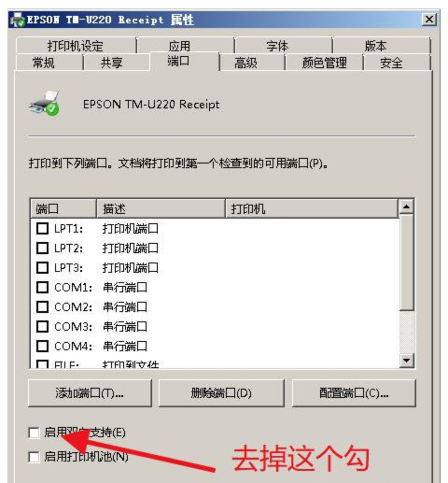Click the 打印机 column header
The width and height of the screenshot is (448, 483).
[x=312, y=209]
